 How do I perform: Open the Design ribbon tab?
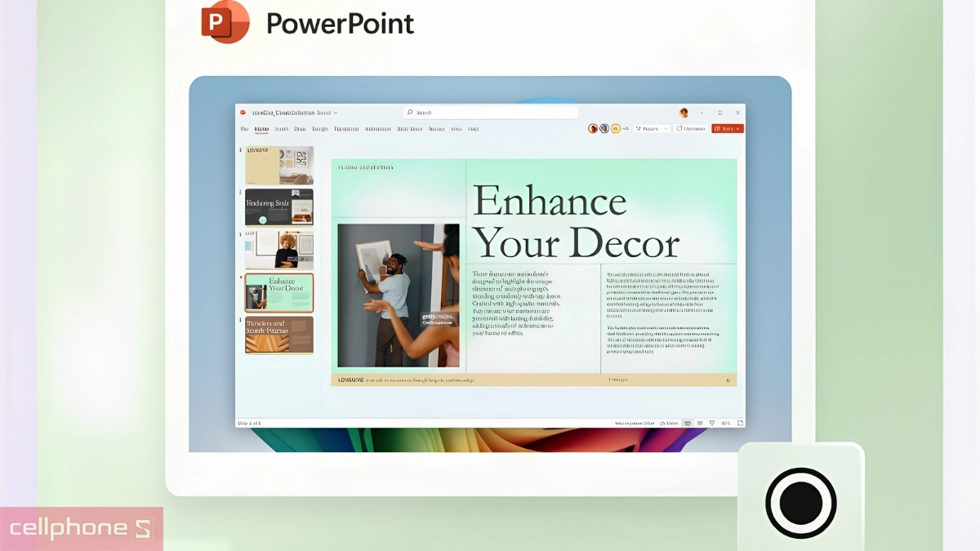tap(320, 129)
